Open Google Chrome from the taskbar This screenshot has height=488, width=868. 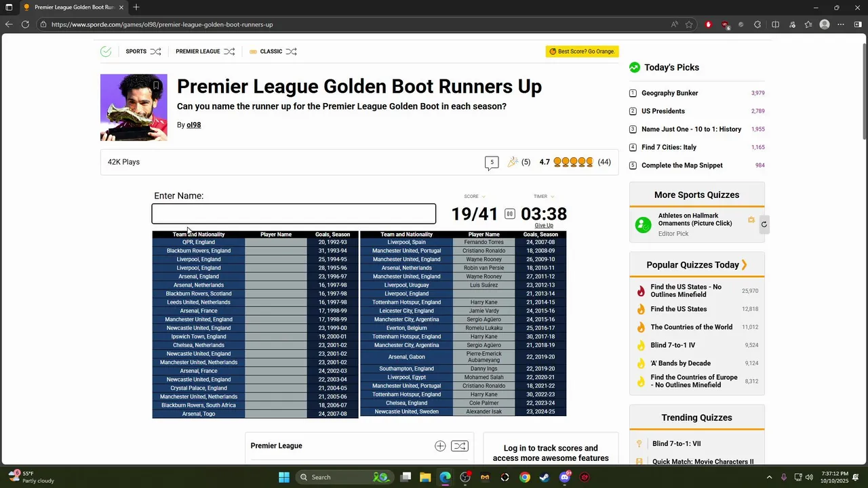point(525,477)
